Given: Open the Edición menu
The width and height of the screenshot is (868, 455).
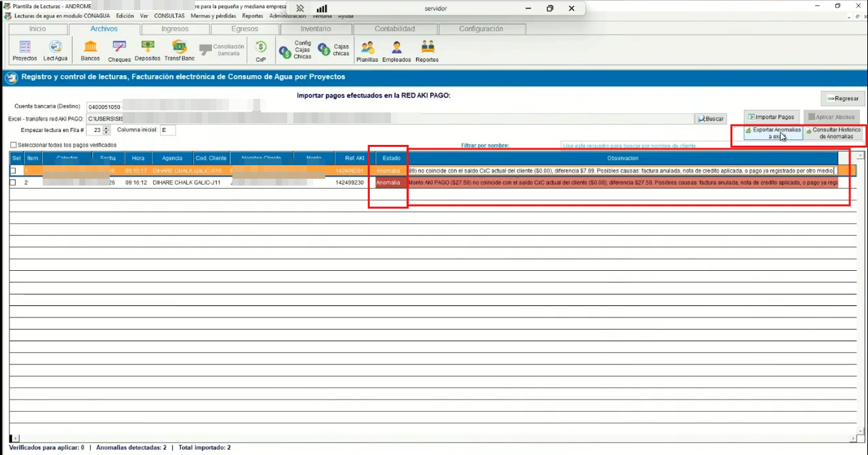Looking at the screenshot, I should click(125, 16).
